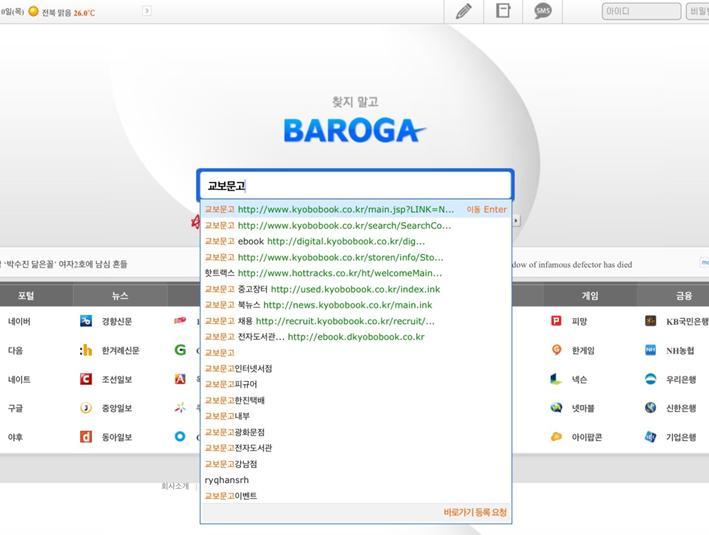Click the 조선일보 news icon
Screen dimensions: 709x535
click(x=86, y=379)
